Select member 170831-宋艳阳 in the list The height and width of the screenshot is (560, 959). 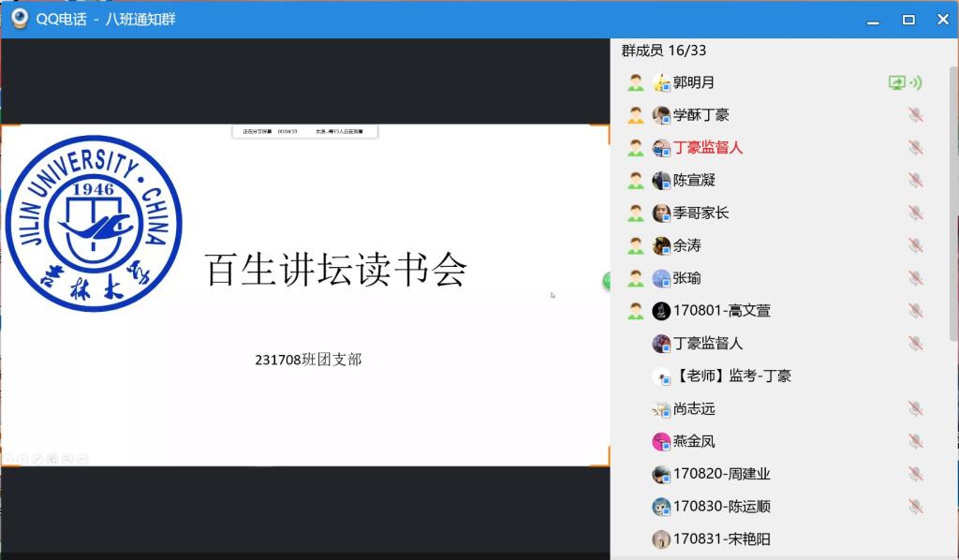721,539
